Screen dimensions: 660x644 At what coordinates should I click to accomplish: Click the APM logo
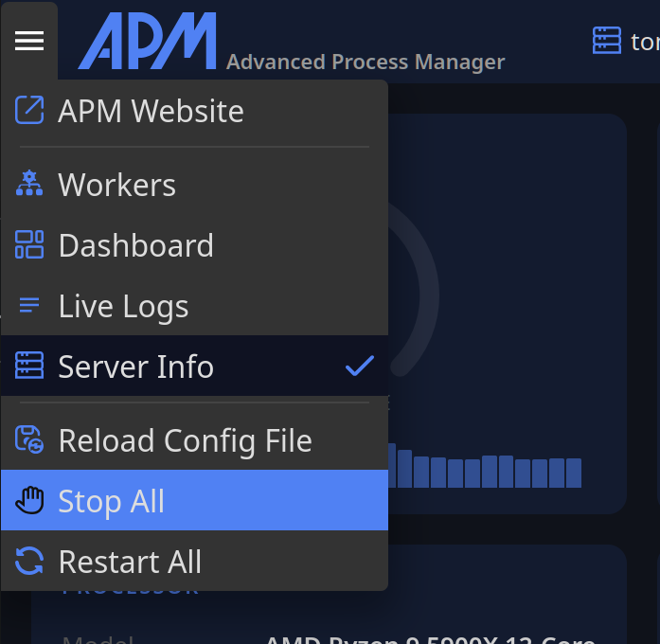tap(148, 41)
